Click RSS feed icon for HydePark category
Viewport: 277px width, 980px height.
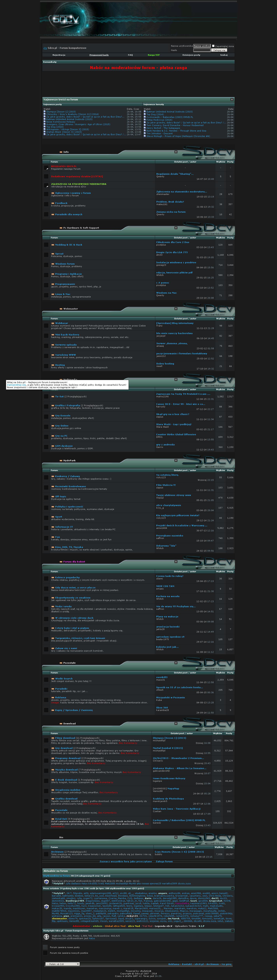[x=61, y=461]
